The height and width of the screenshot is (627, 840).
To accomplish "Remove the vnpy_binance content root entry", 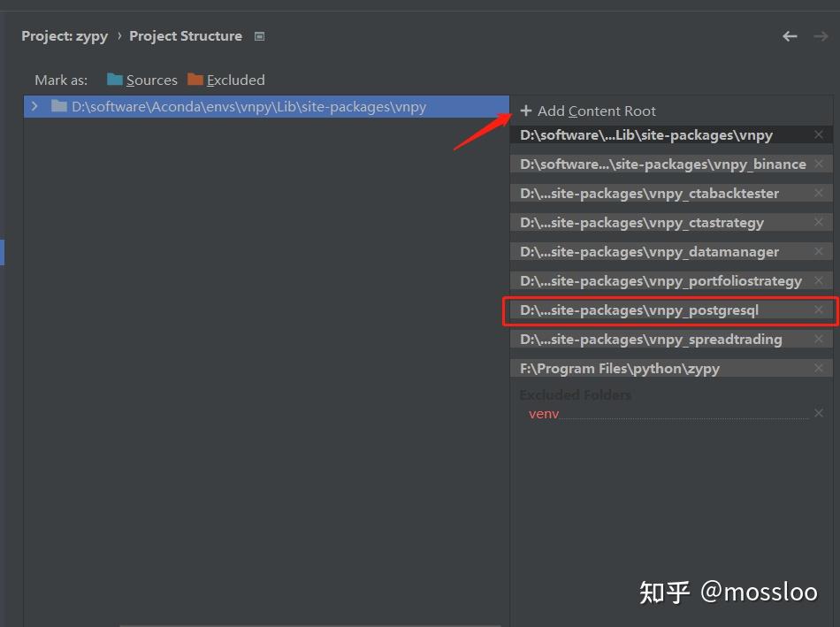I will (818, 164).
